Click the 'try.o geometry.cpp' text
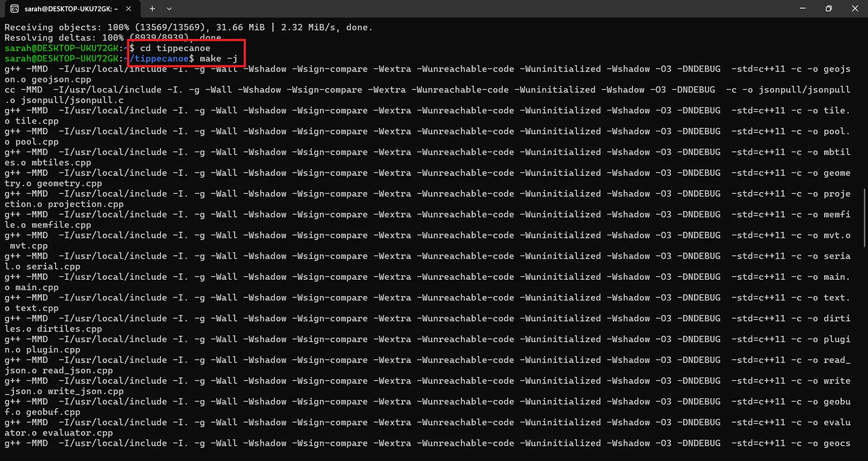The image size is (868, 461). pos(53,183)
